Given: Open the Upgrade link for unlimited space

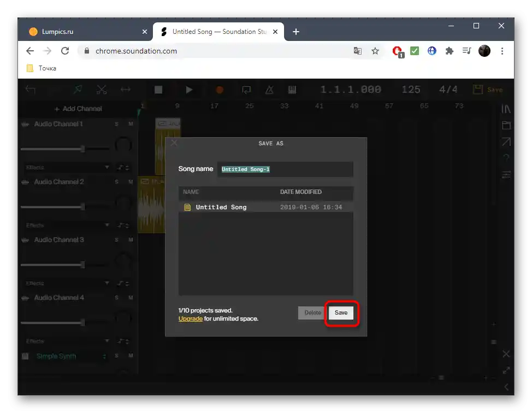Looking at the screenshot, I should click(x=190, y=318).
